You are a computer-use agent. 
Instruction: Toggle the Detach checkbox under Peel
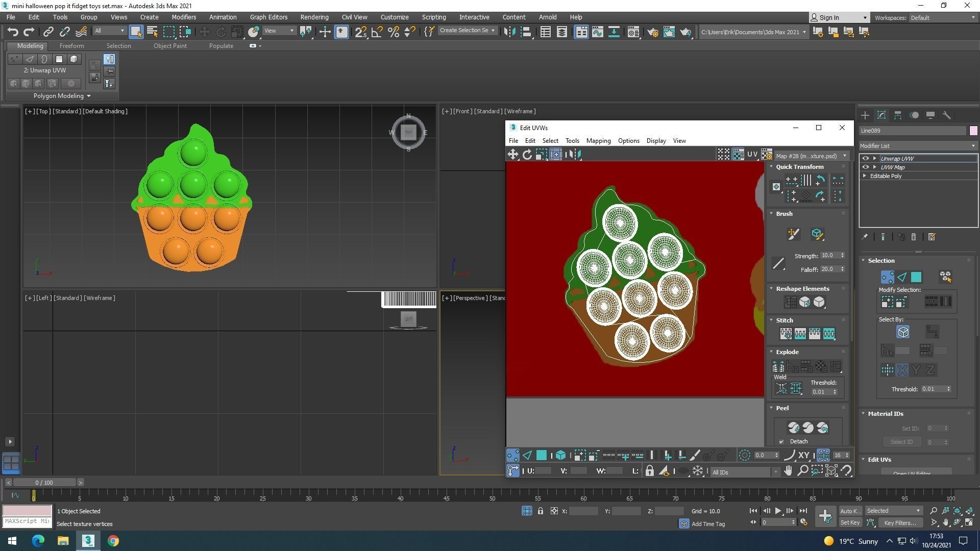781,442
